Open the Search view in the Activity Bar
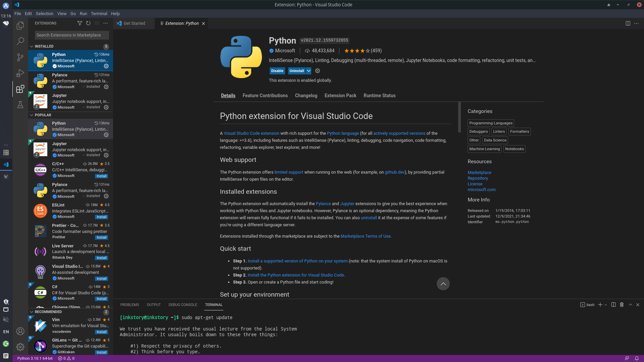644x362 pixels. (x=20, y=41)
